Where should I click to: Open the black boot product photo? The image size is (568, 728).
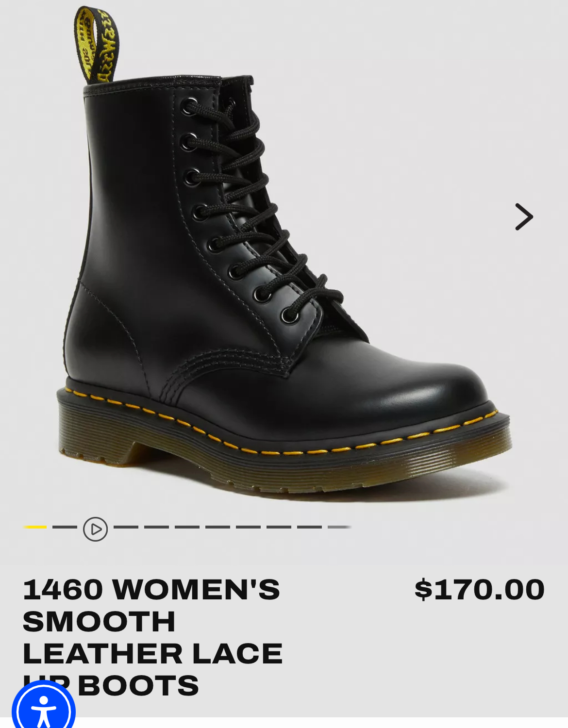[x=284, y=252]
